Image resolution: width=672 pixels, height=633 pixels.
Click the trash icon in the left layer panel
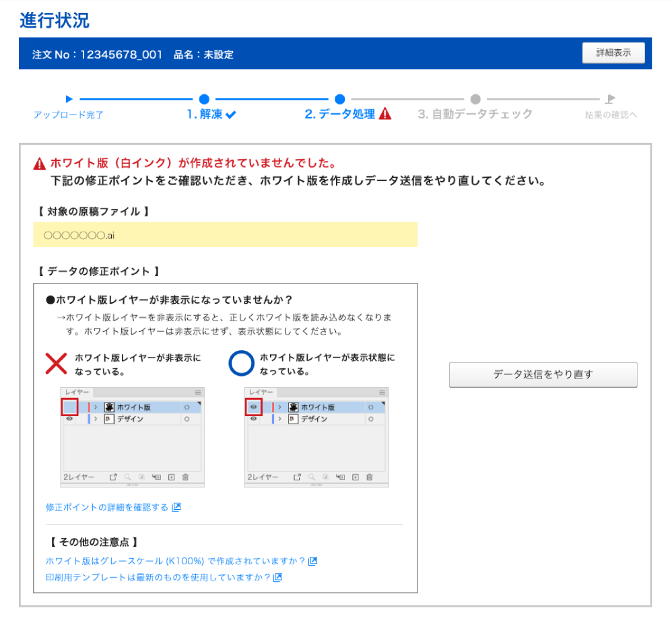coord(185,477)
